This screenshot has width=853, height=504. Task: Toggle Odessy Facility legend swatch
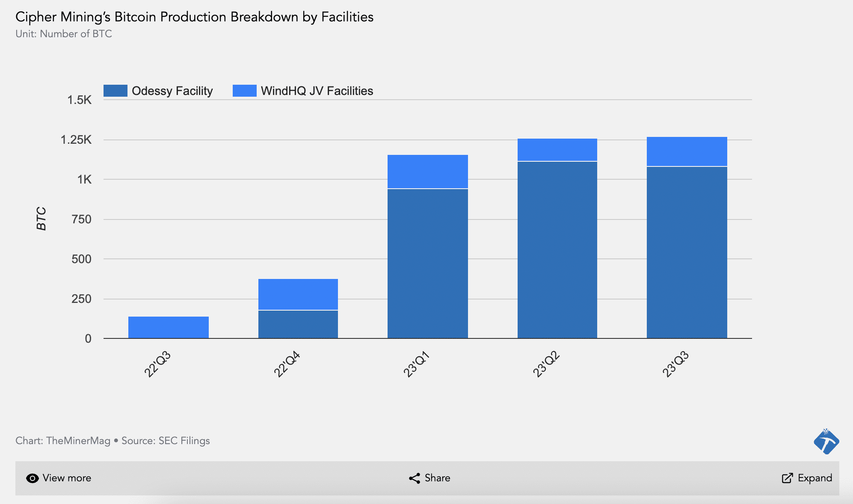click(116, 91)
